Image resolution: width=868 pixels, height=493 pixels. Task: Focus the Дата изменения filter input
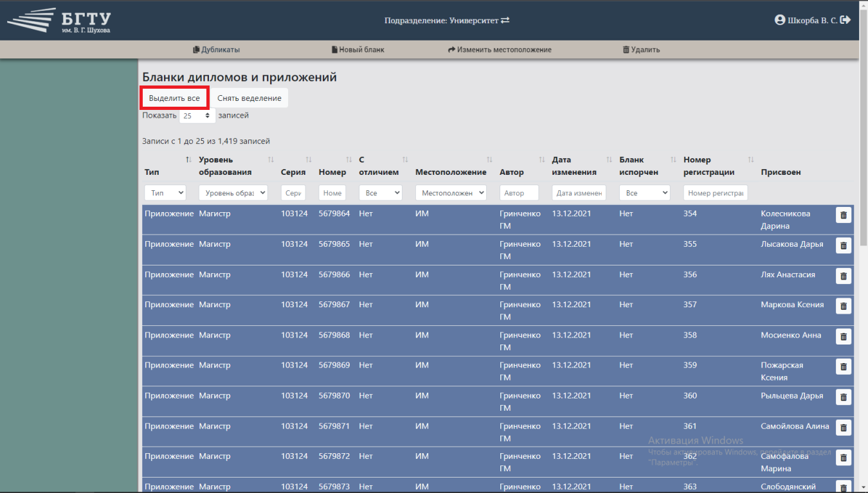coord(579,193)
